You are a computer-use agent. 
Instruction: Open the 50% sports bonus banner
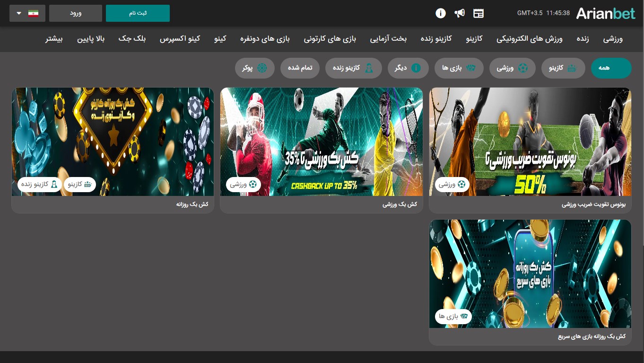(x=530, y=142)
